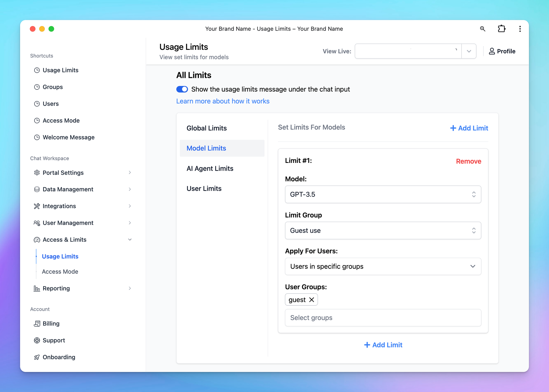549x392 pixels.
Task: Switch to Global Limits tab
Action: point(222,128)
